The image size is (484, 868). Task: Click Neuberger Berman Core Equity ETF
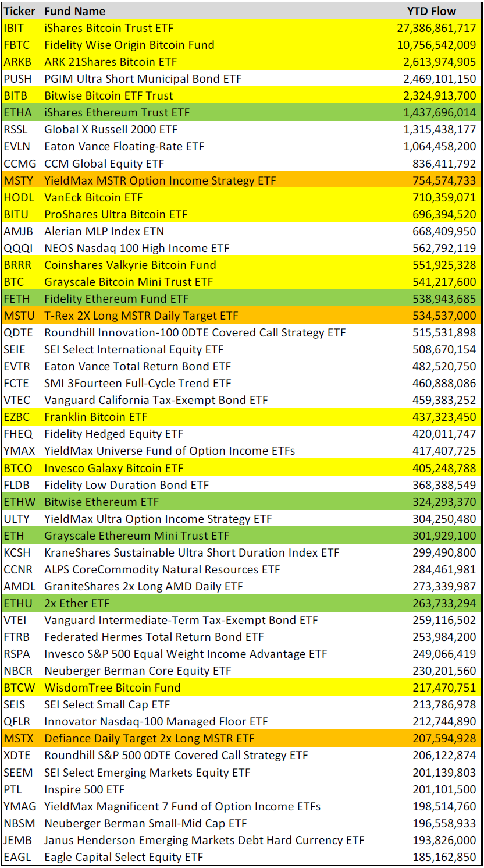[138, 671]
